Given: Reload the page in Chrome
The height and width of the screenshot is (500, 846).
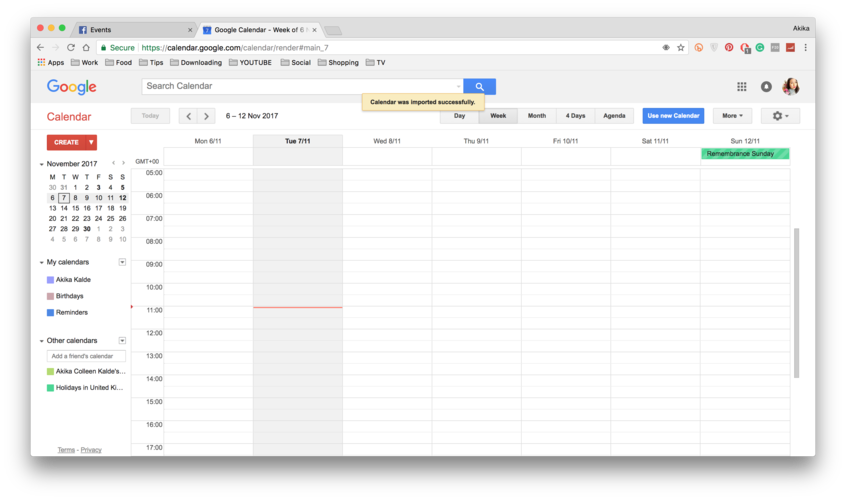Looking at the screenshot, I should [71, 47].
